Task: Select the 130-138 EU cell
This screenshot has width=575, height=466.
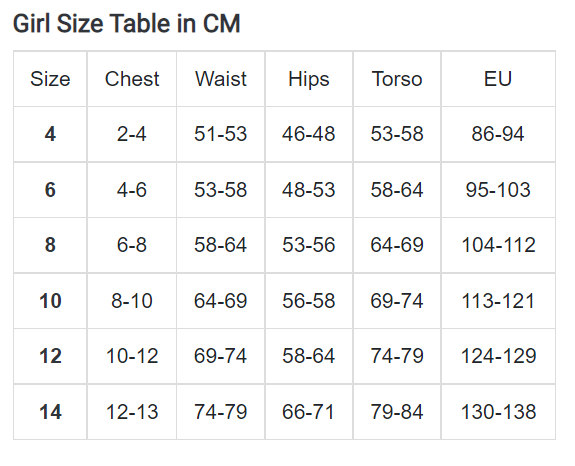Action: click(498, 412)
